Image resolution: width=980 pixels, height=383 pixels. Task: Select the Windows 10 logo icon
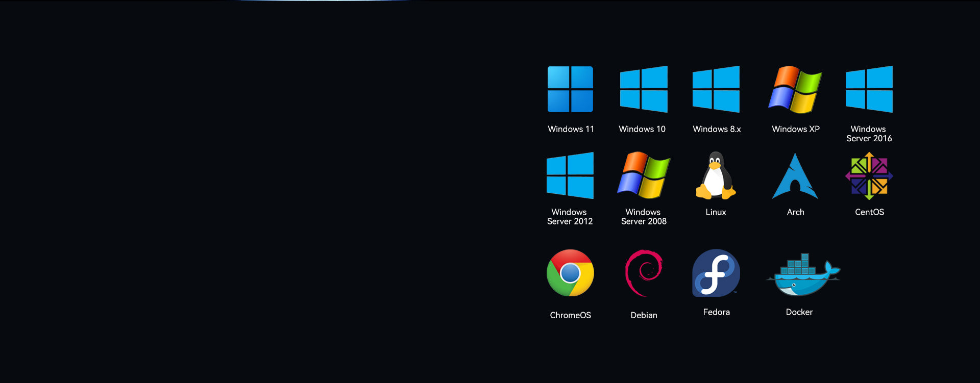pos(644,89)
